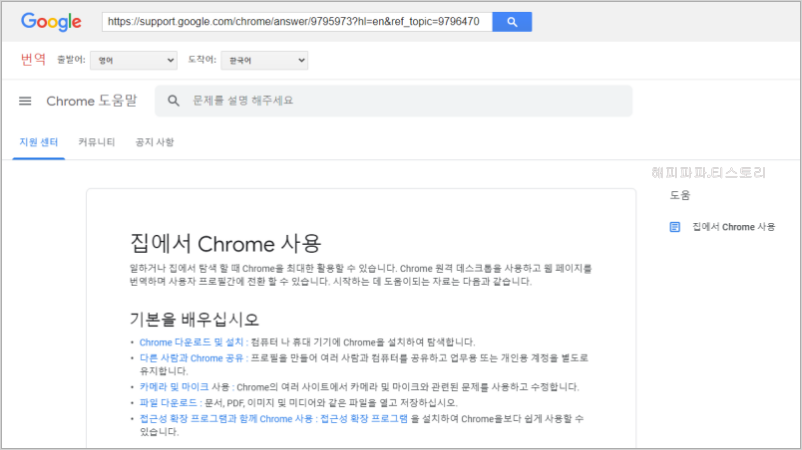Open the source language 영어 dropdown
The image size is (802, 450).
[133, 60]
